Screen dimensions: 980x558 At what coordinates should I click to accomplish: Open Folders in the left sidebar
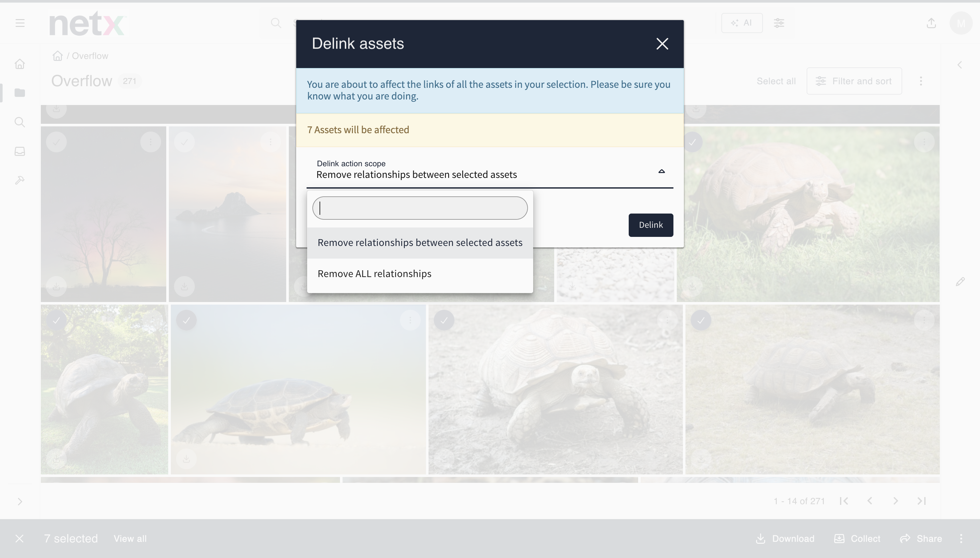click(x=19, y=93)
